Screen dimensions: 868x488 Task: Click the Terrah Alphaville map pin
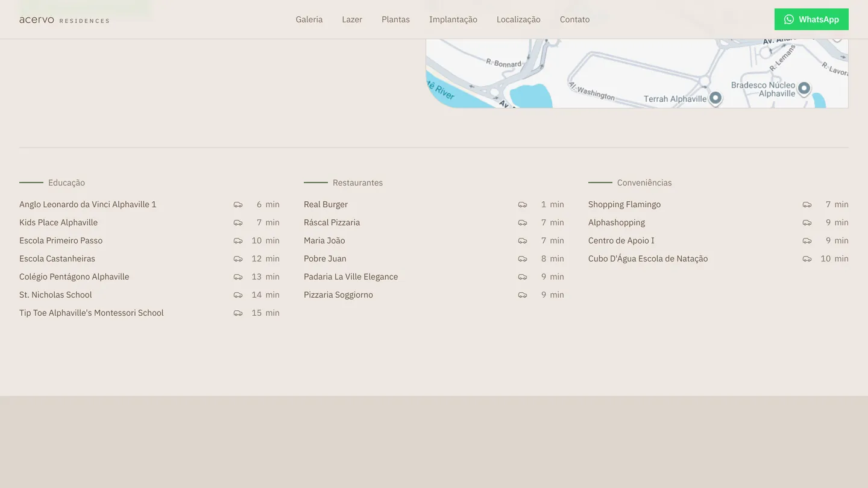715,98
